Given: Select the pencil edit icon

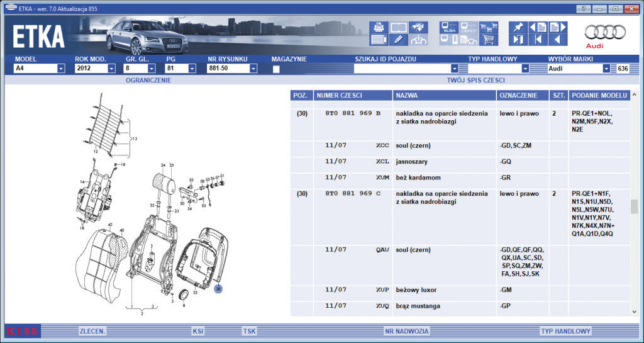Looking at the screenshot, I should tap(398, 40).
